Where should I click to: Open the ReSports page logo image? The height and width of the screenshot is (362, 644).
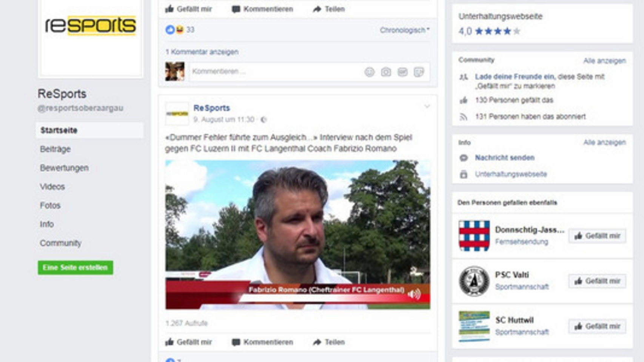(90, 26)
